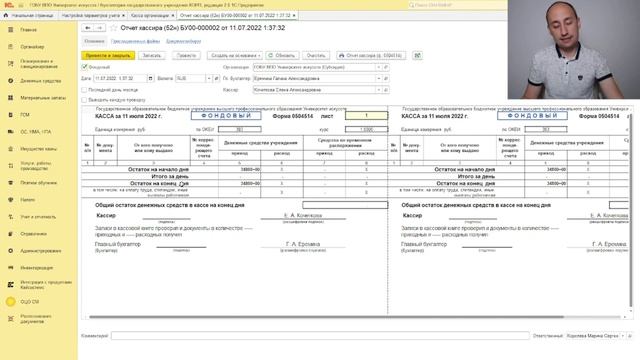Screen dimensions: 640x360
Task: Select the Основное form tab
Action: click(x=94, y=41)
